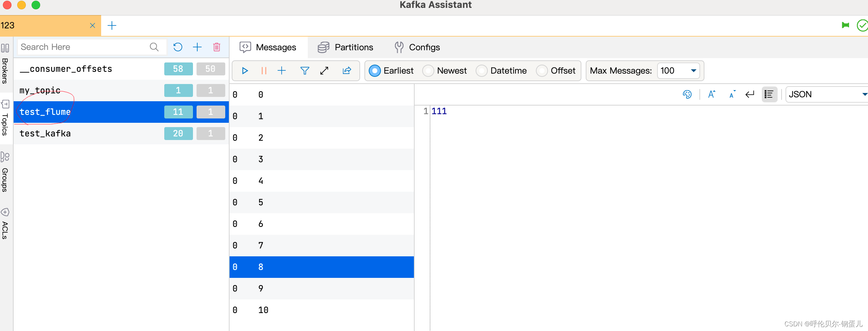Switch to the Messages tab
This screenshot has width=868, height=331.
[x=268, y=47]
